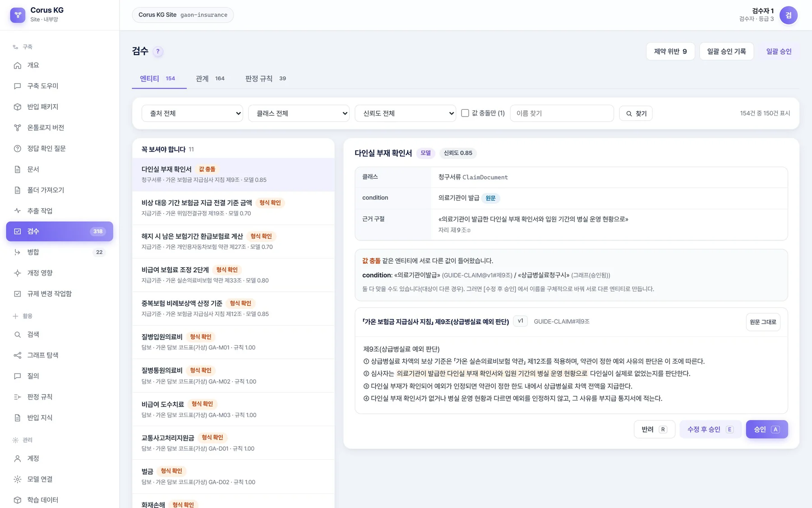The width and height of the screenshot is (812, 508).
Task: Click the 구축 도우미 chat icon
Action: tap(18, 86)
